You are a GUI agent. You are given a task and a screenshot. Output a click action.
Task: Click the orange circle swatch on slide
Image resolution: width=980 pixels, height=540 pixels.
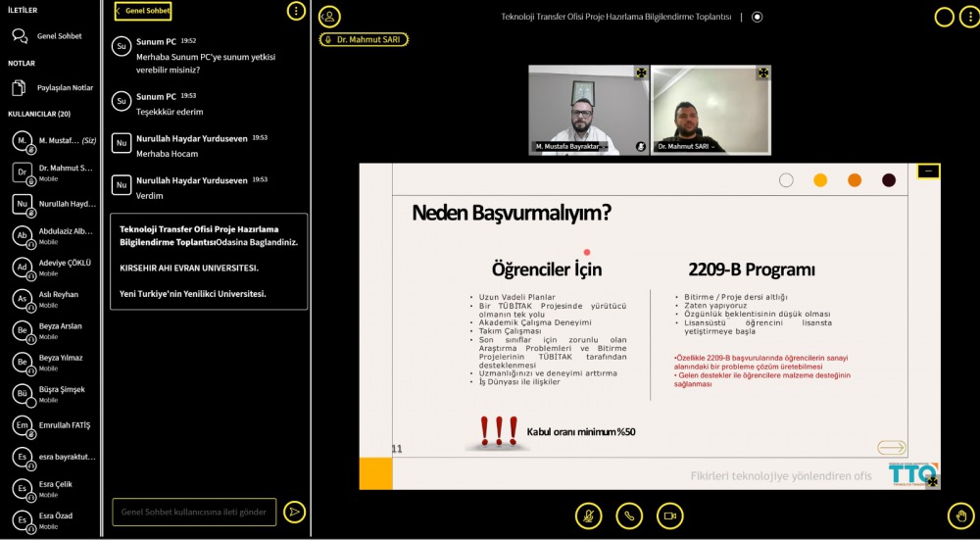855,180
